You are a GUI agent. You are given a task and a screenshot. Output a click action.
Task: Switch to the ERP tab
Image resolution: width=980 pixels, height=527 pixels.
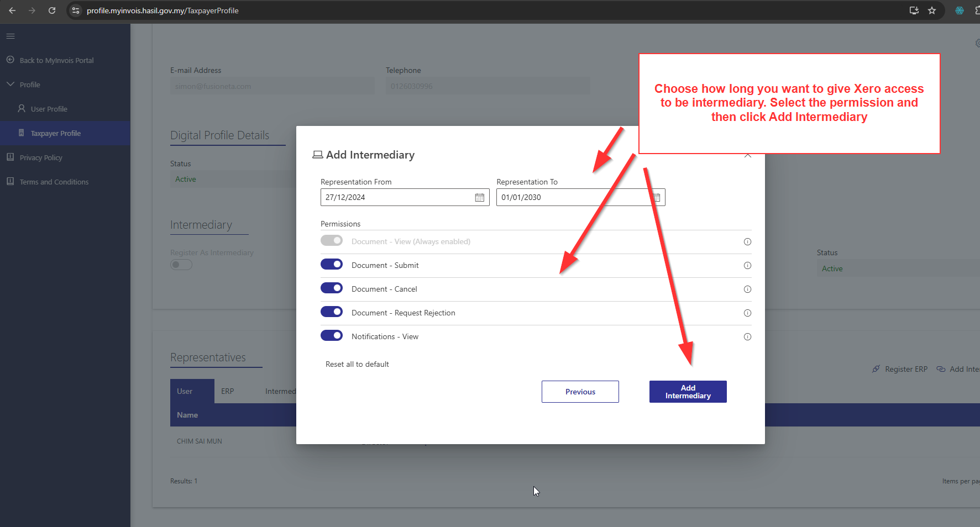227,391
